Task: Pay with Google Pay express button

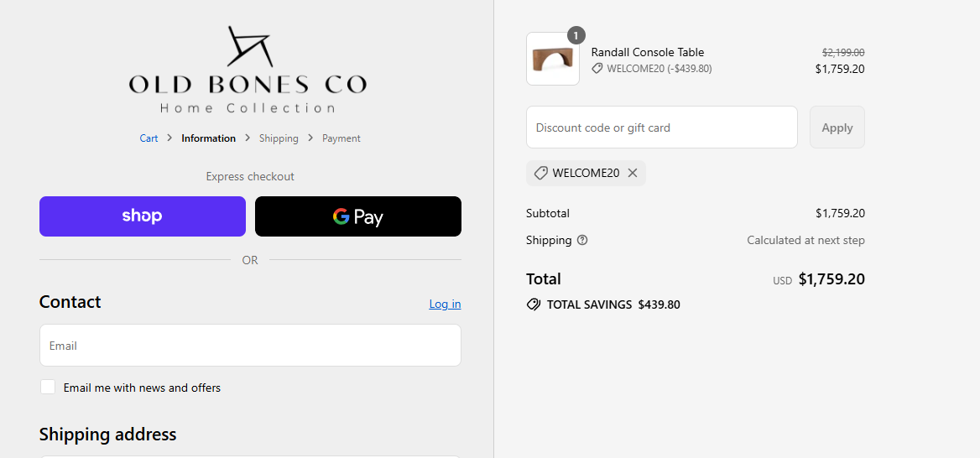Action: (x=358, y=216)
